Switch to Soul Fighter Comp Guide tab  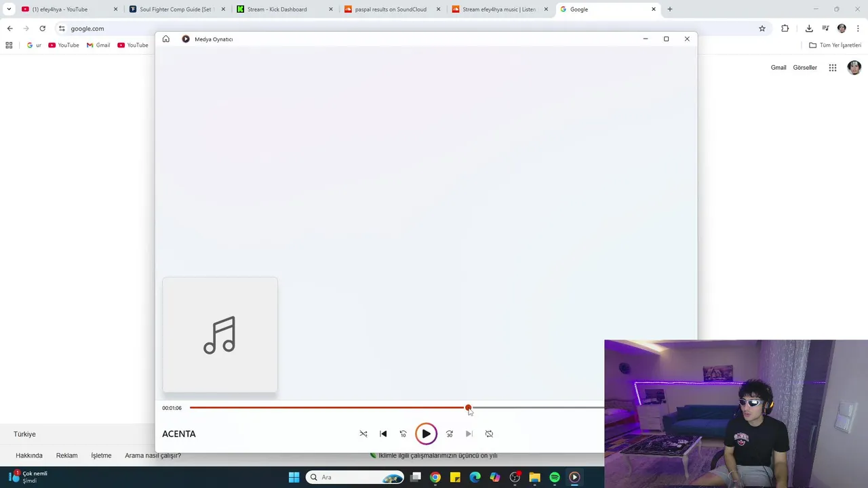[x=176, y=9]
